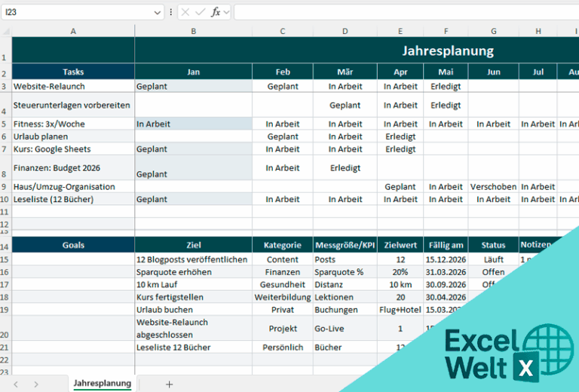The image size is (579, 392).
Task: Select the Haus/Umzug-Organisation cell
Action: click(73, 186)
